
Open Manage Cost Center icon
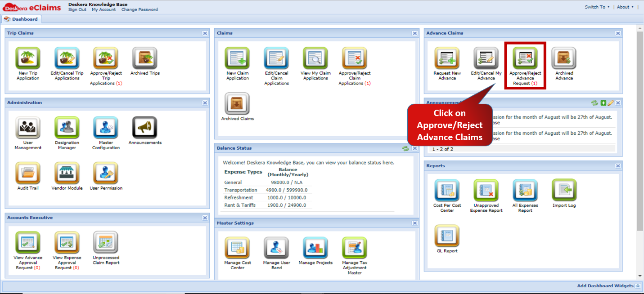[x=237, y=248]
